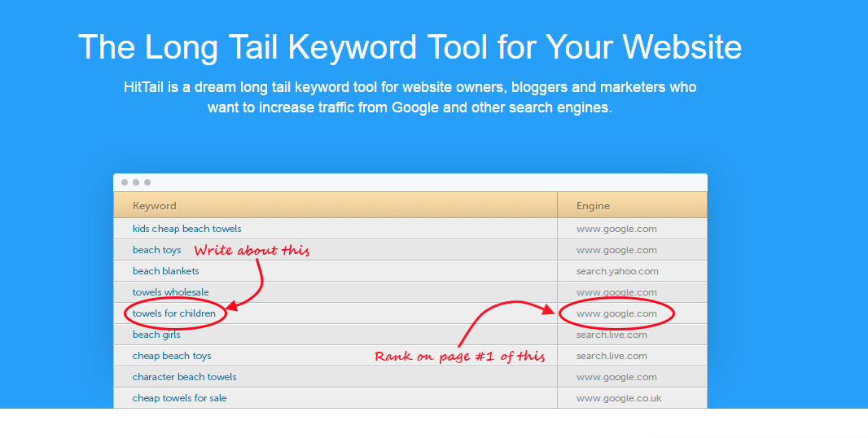Select the 'beach girls' keyword
Screen dimensions: 868x438
[156, 335]
